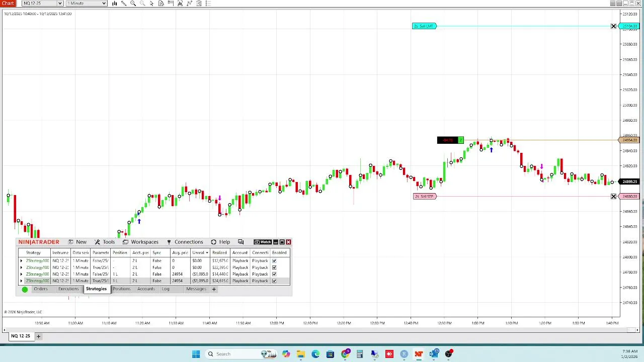Screen dimensions: 644x362
Task: Click the Sell LMT order label
Action: click(424, 26)
